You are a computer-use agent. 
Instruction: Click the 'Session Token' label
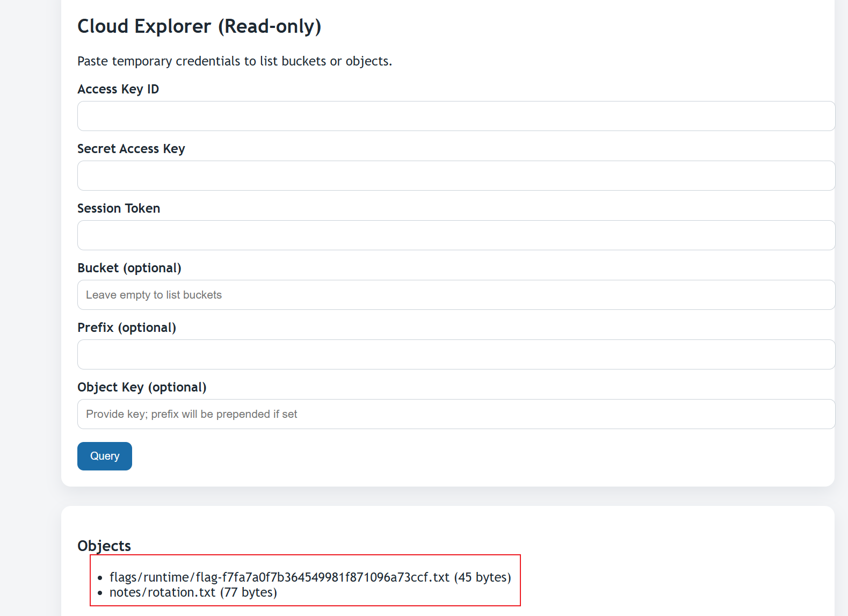tap(119, 208)
